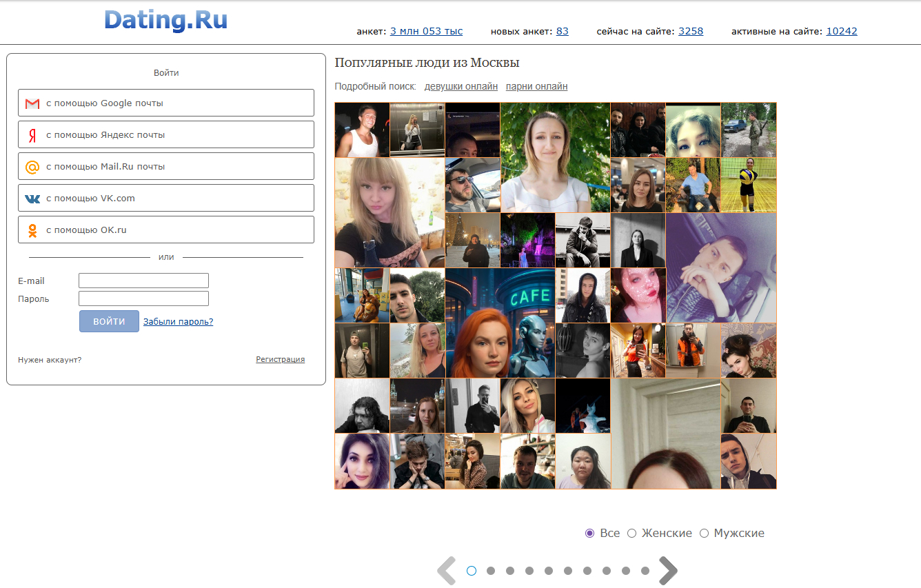Go to next gallery page arrow
The height and width of the screenshot is (588, 921).
tap(667, 571)
